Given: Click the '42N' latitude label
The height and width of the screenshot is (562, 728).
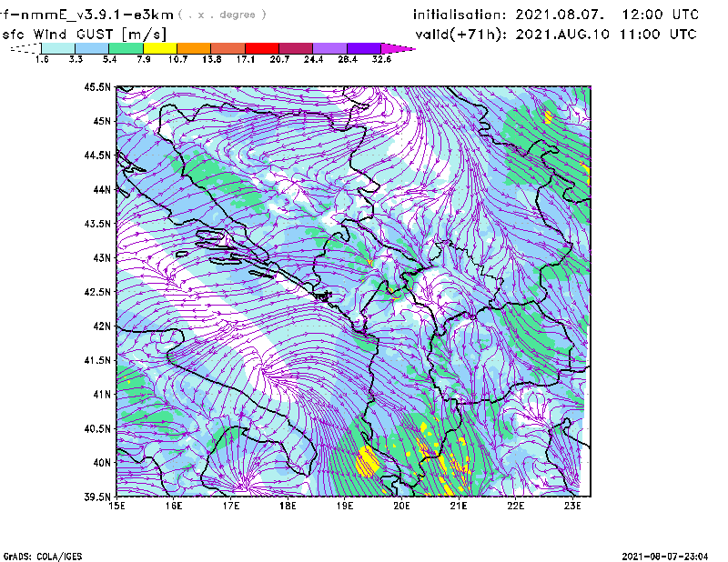Looking at the screenshot, I should 102,326.
